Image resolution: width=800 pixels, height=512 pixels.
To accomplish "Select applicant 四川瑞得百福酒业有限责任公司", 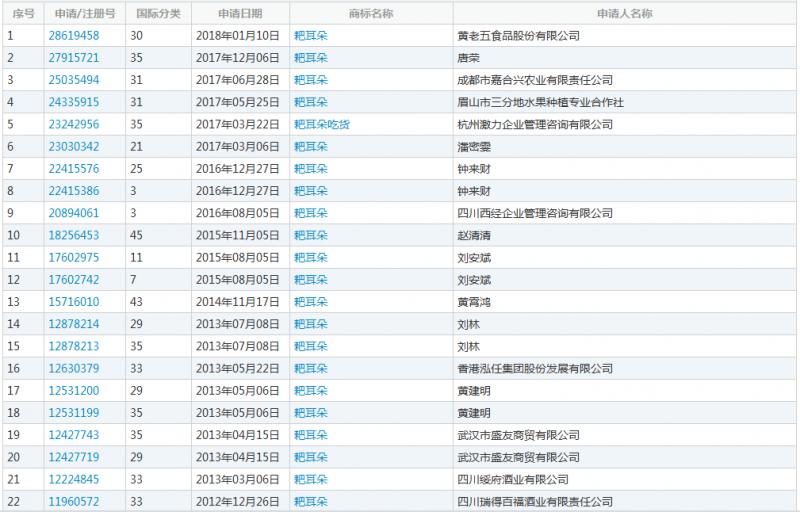I will coord(535,501).
